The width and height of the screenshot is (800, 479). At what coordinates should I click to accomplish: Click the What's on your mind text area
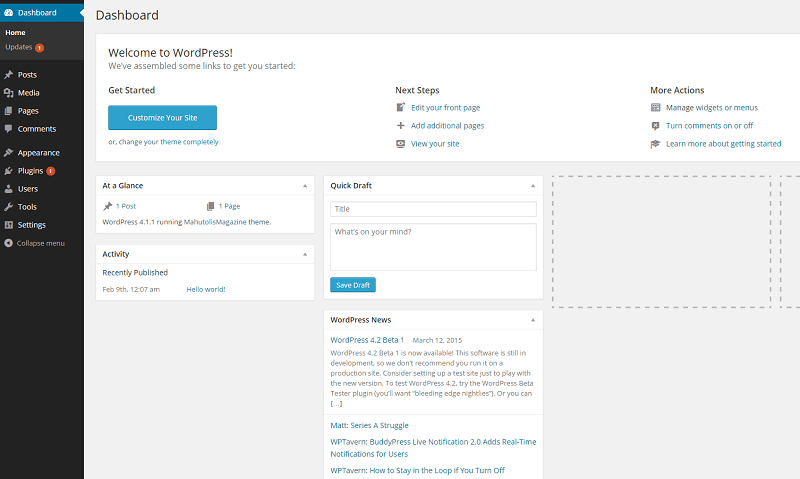(433, 247)
